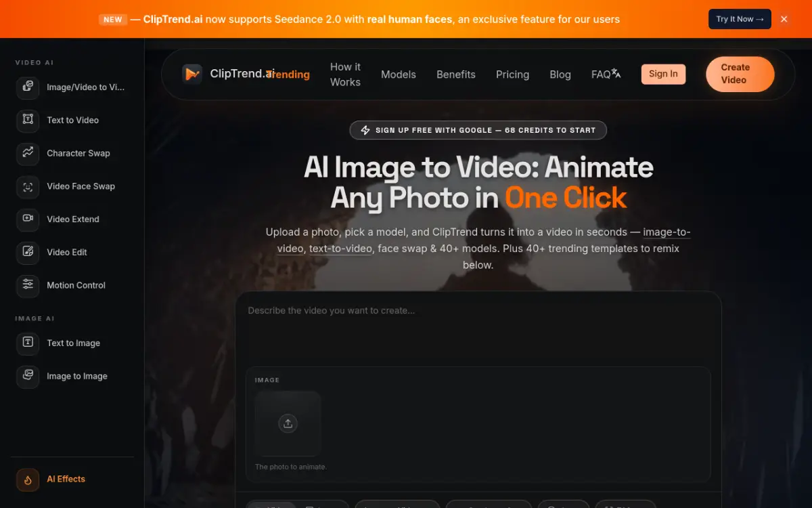Open the Image to Image icon
The height and width of the screenshot is (508, 812).
(x=28, y=376)
